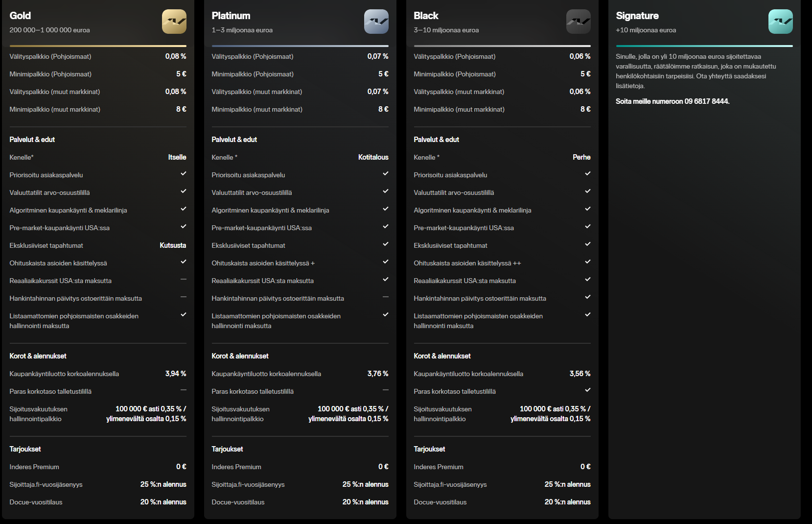Click the Platinum tier logo icon
812x524 pixels.
pos(376,22)
